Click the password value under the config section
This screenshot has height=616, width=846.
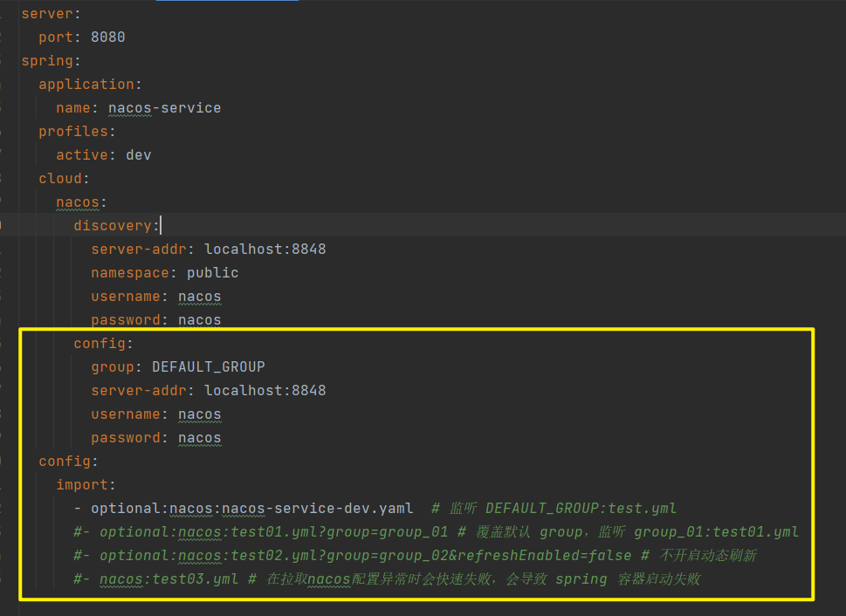click(x=199, y=437)
